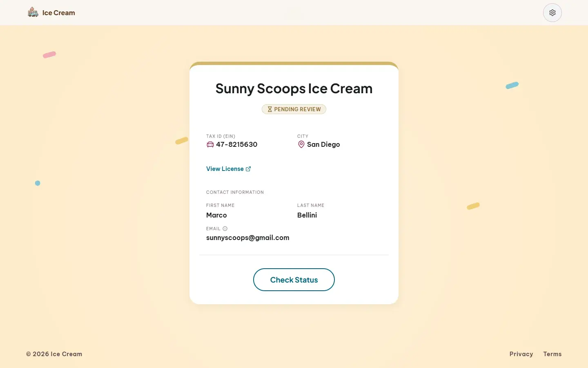The height and width of the screenshot is (368, 588).
Task: Select the email sunnyscoops@gmail.com
Action: (x=248, y=238)
